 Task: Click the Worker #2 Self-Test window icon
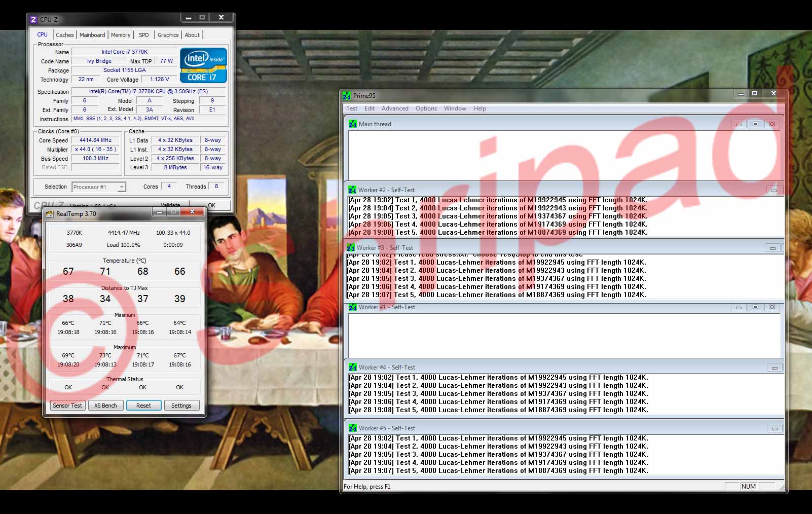pyautogui.click(x=352, y=190)
